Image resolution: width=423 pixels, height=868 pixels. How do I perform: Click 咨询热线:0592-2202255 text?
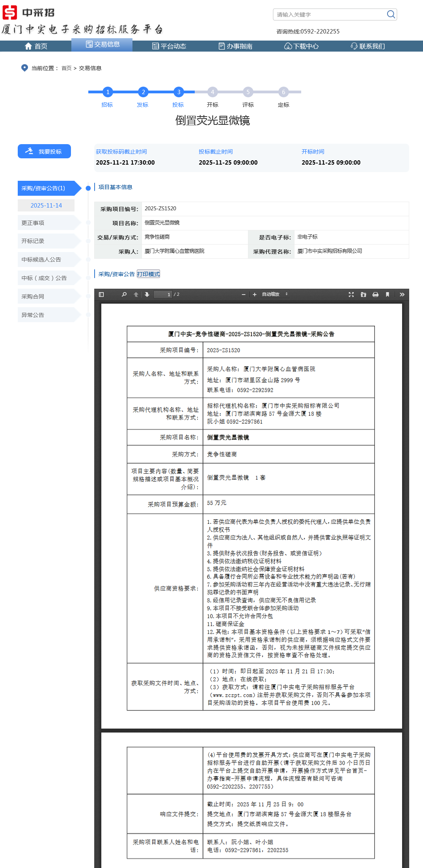pos(308,32)
